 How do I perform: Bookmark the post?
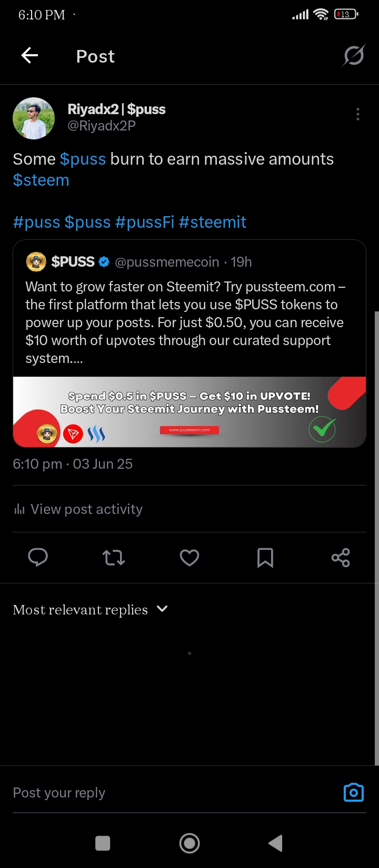[x=265, y=558]
